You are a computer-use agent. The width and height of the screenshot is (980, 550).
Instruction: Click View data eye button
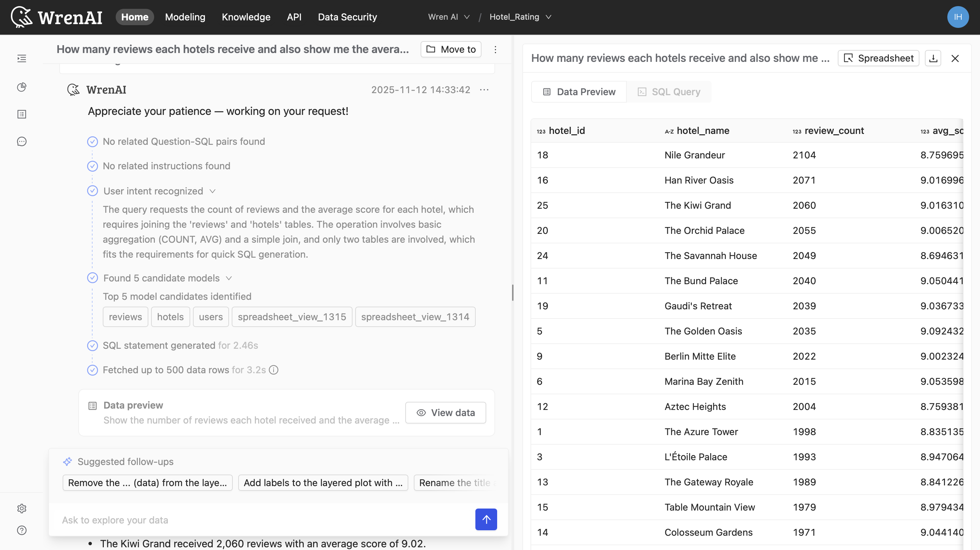(x=445, y=412)
